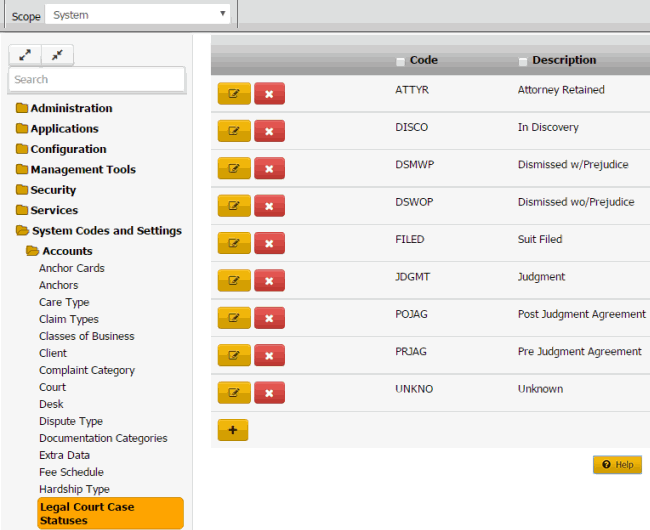This screenshot has width=650, height=530.
Task: Open the Fee Schedule item
Action: click(x=71, y=472)
